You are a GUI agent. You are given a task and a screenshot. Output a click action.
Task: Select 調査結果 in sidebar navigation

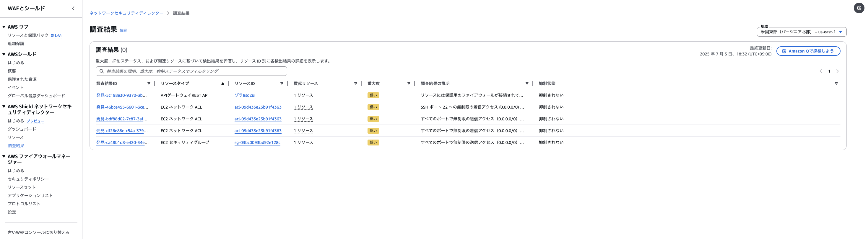(x=16, y=146)
